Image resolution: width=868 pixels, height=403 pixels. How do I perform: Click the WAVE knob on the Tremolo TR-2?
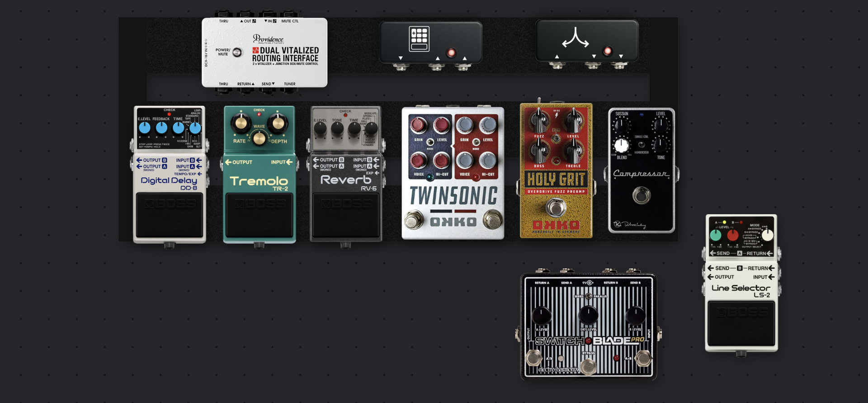tap(259, 138)
